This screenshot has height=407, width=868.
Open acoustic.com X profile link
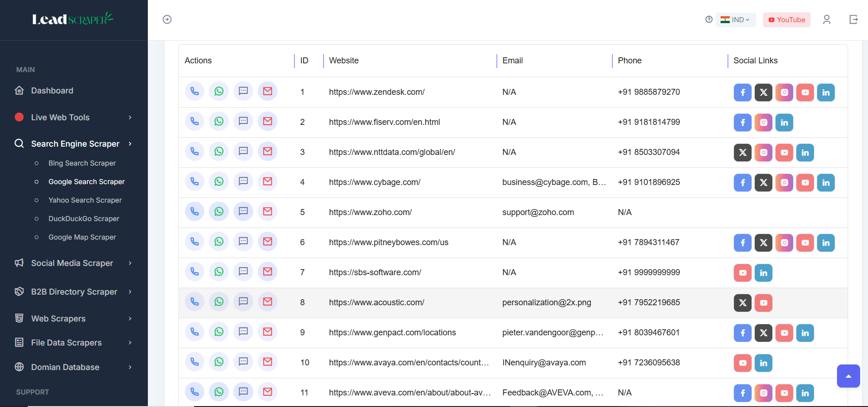click(743, 303)
